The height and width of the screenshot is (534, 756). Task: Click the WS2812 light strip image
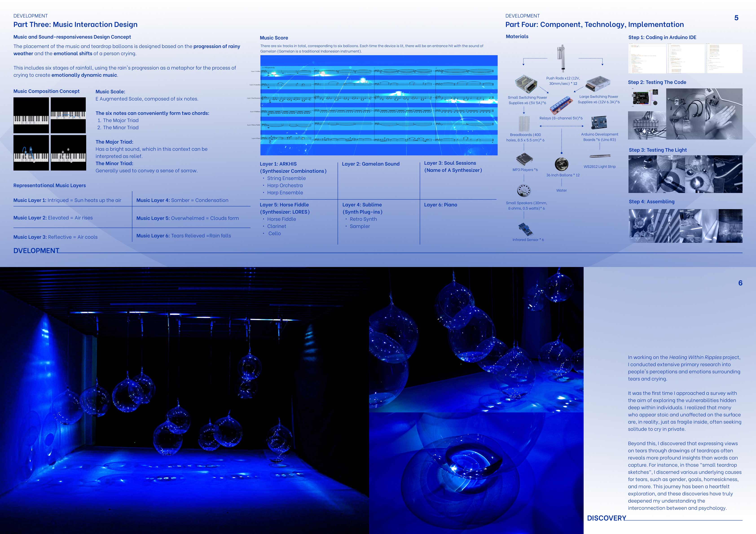[x=600, y=156]
